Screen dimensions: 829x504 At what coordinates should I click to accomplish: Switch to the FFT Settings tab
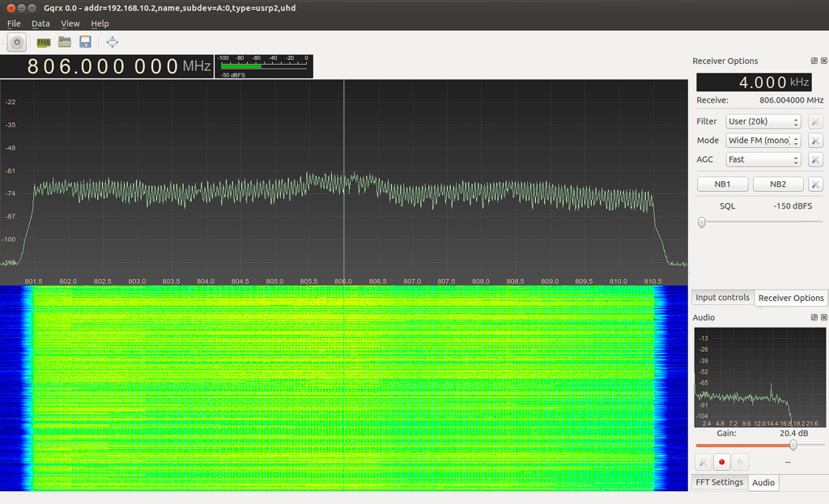719,482
